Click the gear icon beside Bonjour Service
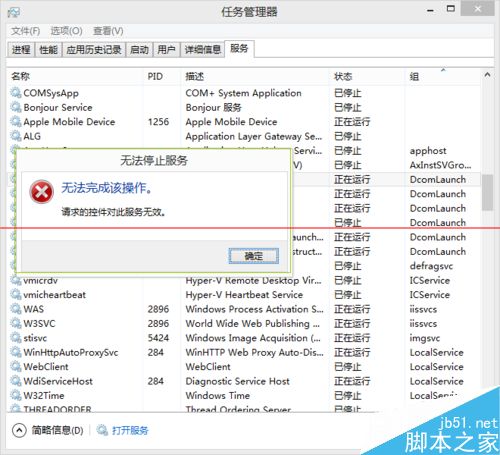Viewport: 500px width, 455px height. 16,107
